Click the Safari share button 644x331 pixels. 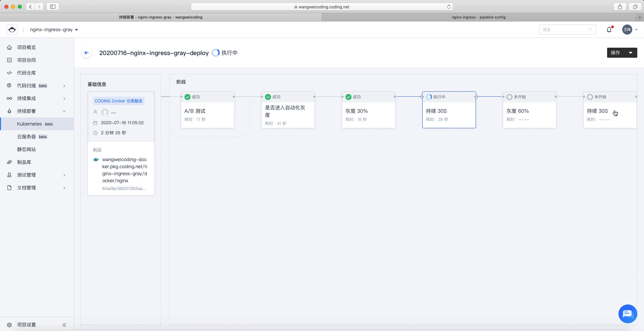pyautogui.click(x=620, y=7)
